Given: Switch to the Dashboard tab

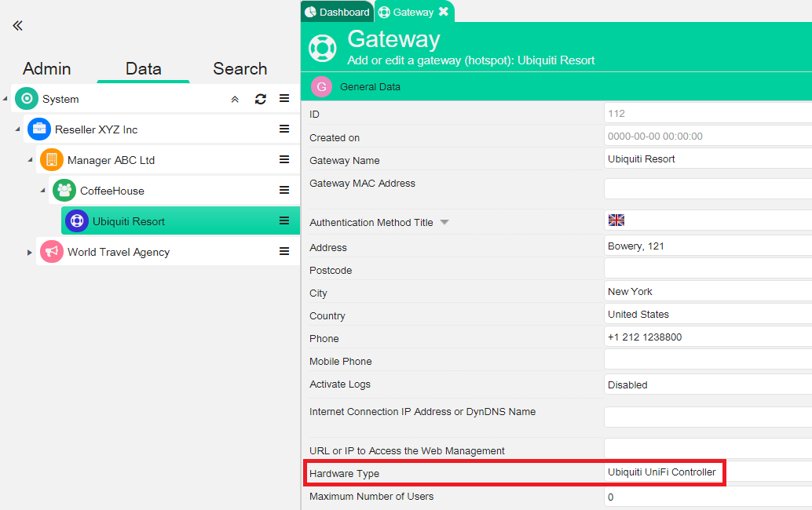Looking at the screenshot, I should click(x=337, y=12).
